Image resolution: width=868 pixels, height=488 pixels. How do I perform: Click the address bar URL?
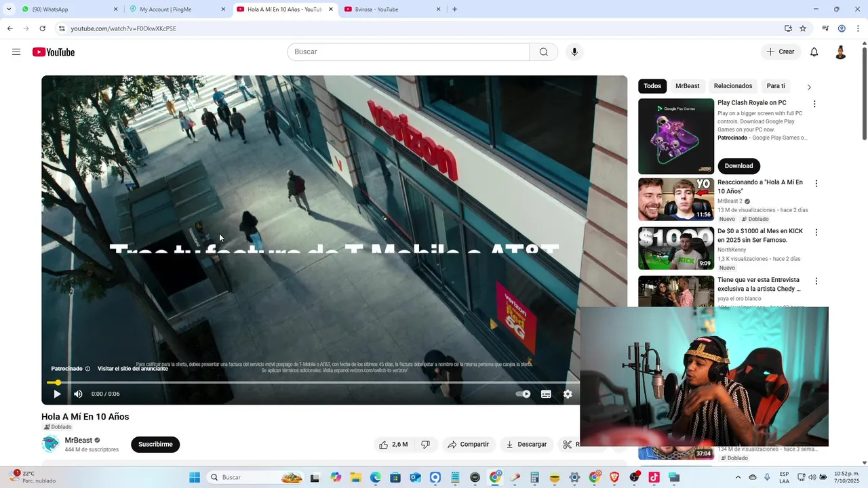click(x=123, y=28)
